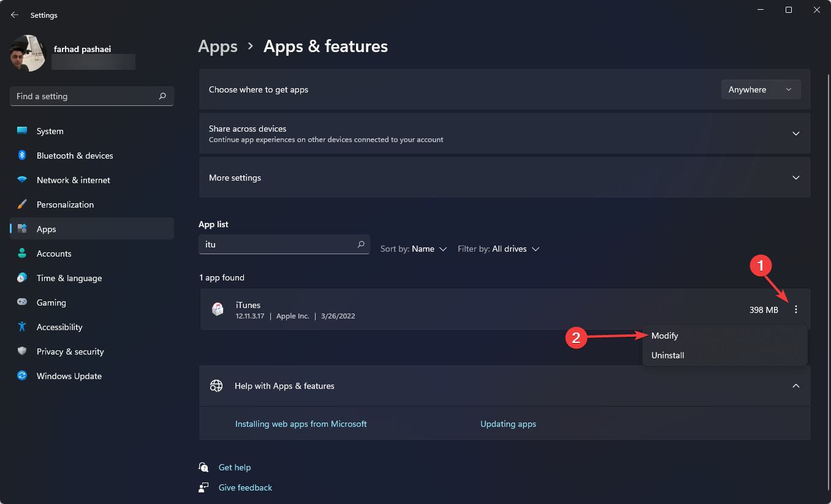Image resolution: width=831 pixels, height=504 pixels.
Task: Open the Filter by All drives dropdown
Action: (498, 249)
